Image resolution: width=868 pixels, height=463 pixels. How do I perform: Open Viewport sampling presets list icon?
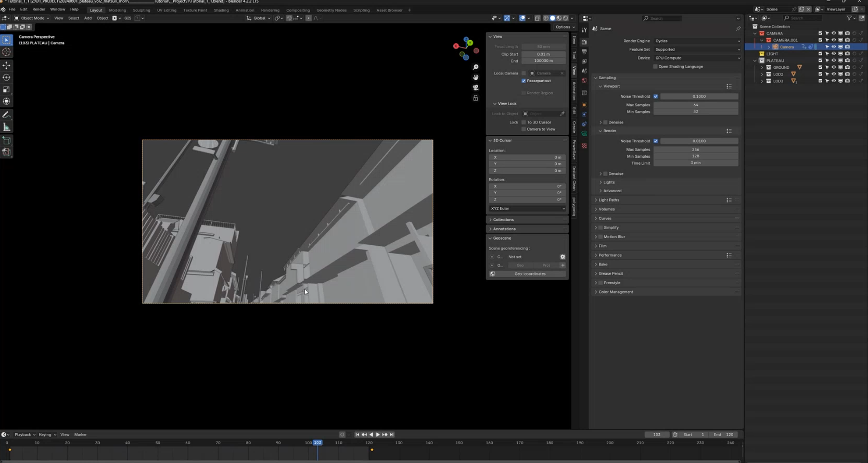pos(729,86)
